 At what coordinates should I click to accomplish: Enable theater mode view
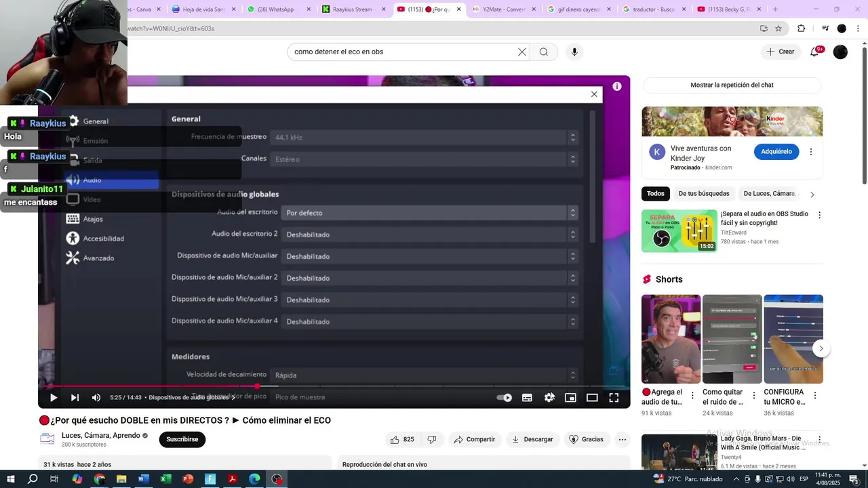(x=592, y=398)
